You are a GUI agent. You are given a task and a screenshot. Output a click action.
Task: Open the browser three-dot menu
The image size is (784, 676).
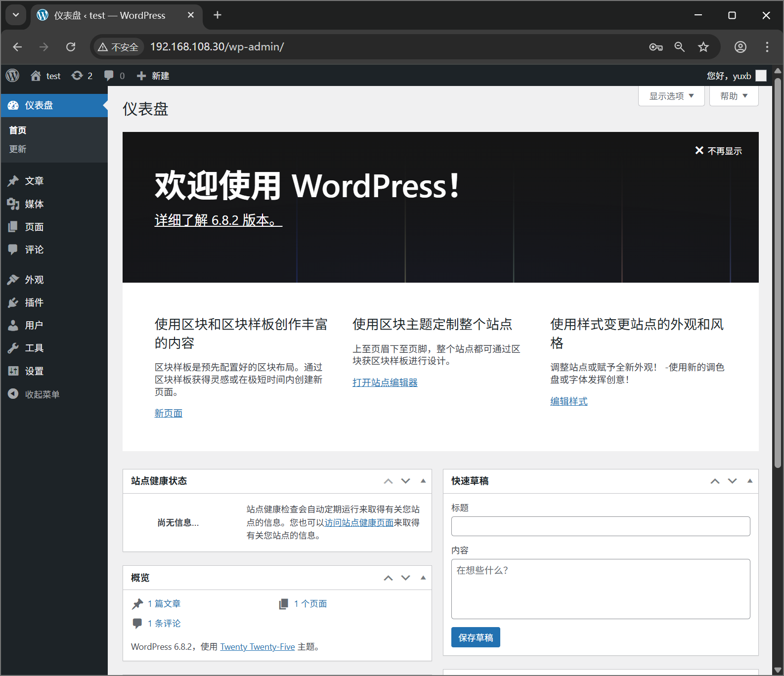click(767, 47)
